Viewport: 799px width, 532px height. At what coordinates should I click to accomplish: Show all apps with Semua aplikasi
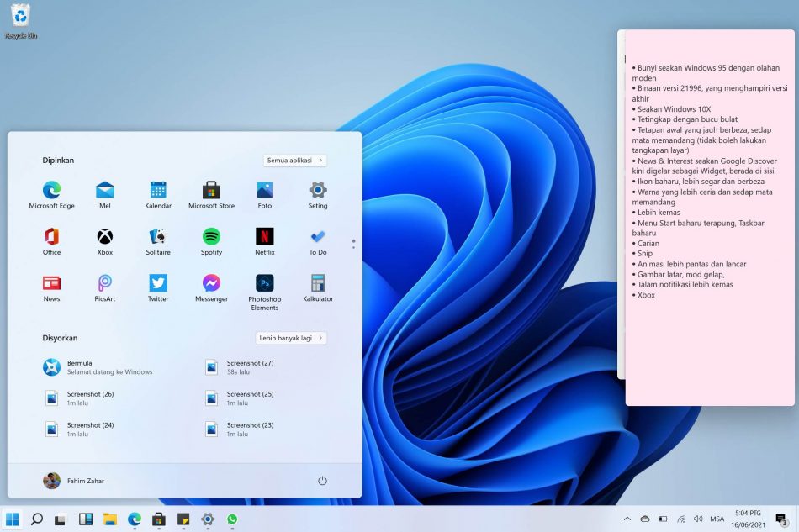point(295,161)
